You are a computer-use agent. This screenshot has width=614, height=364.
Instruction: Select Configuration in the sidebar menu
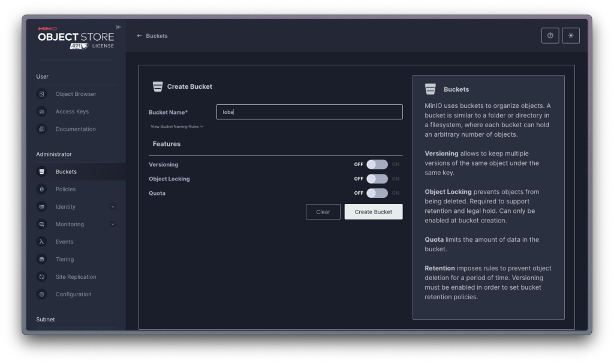point(73,294)
